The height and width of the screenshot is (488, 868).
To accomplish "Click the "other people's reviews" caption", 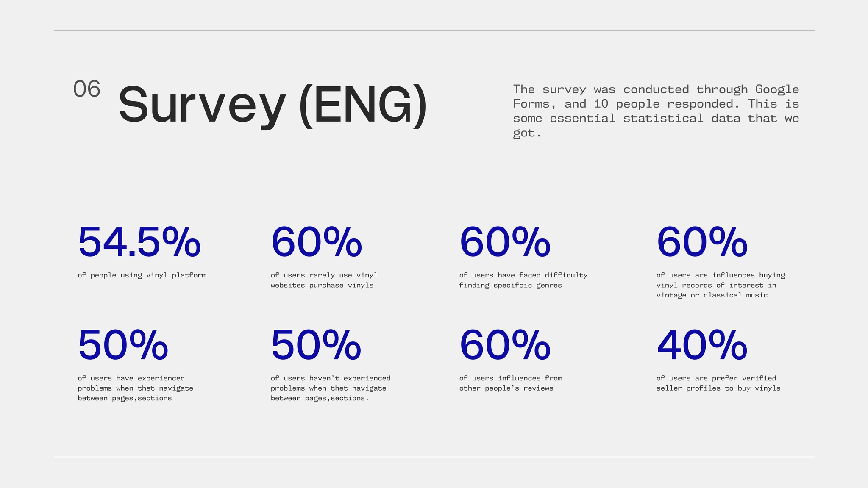I will 510,383.
